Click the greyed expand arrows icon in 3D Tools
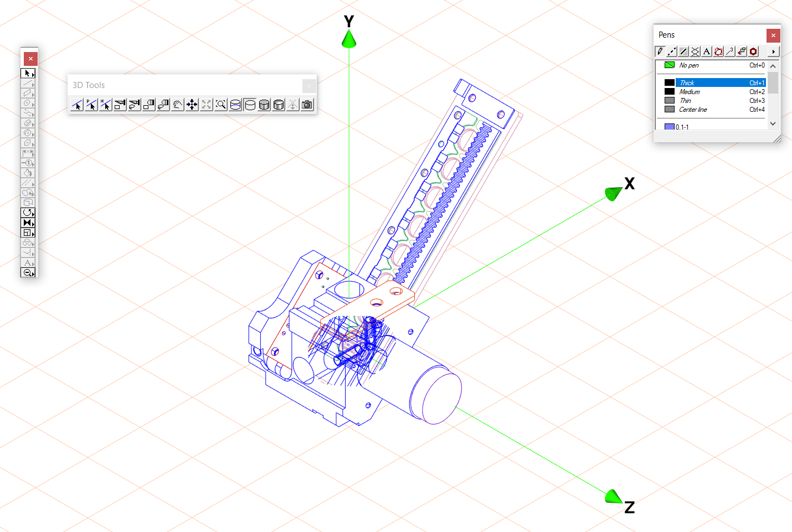Screen dimensions: 792x532 click(x=207, y=105)
